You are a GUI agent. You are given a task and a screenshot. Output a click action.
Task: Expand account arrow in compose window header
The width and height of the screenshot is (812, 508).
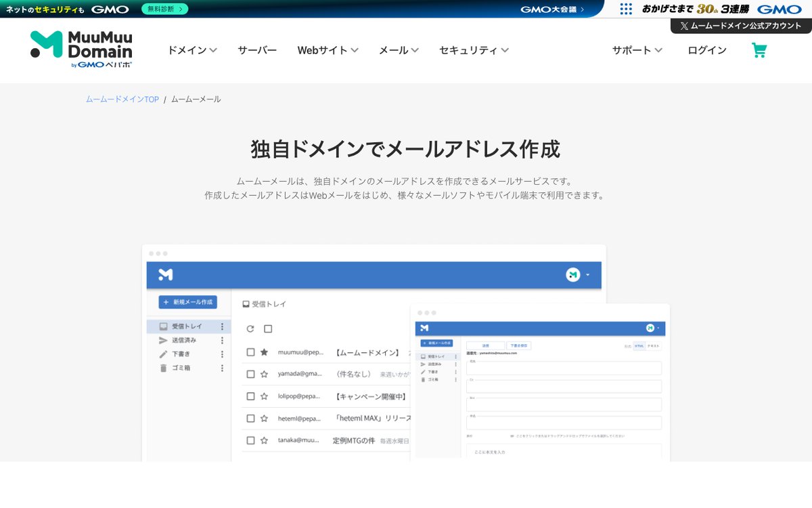tap(658, 328)
